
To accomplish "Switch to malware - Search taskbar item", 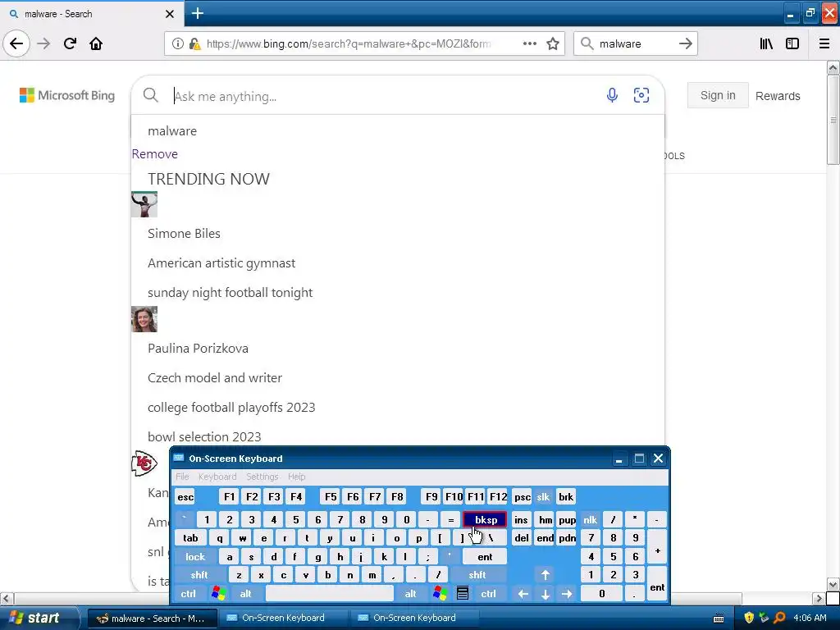I will point(152,619).
